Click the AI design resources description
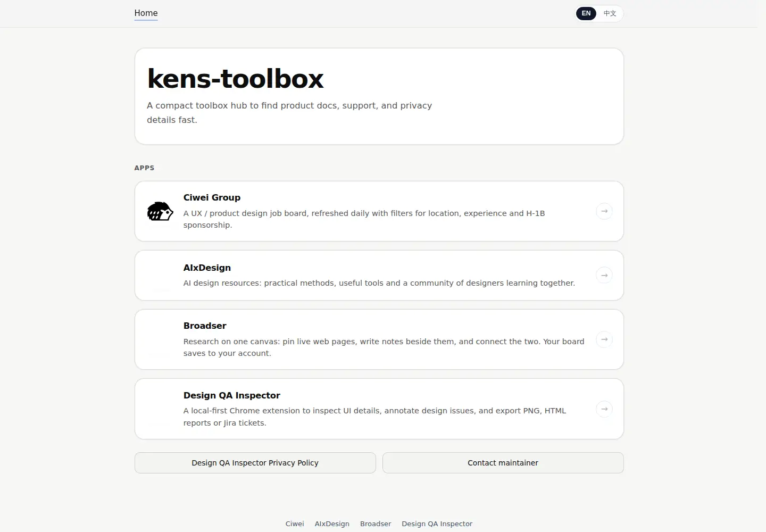The image size is (766, 532). [x=379, y=283]
